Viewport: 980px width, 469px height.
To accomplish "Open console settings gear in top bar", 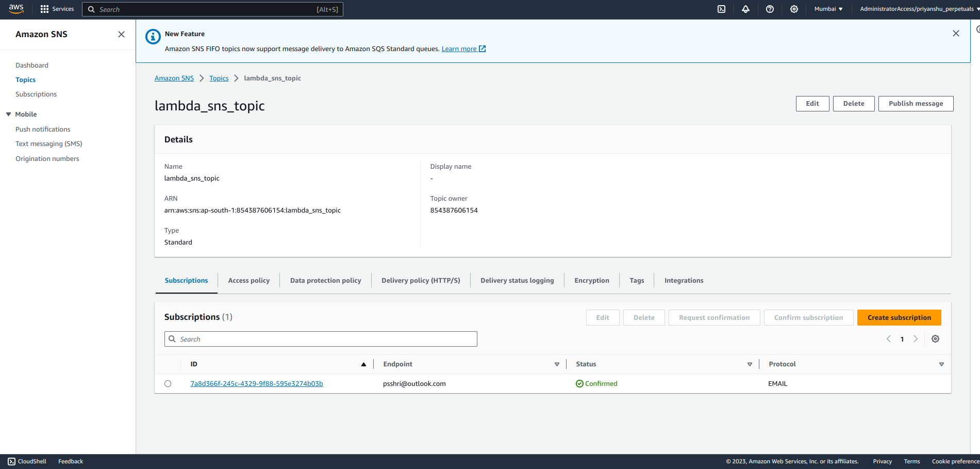I will 794,9.
